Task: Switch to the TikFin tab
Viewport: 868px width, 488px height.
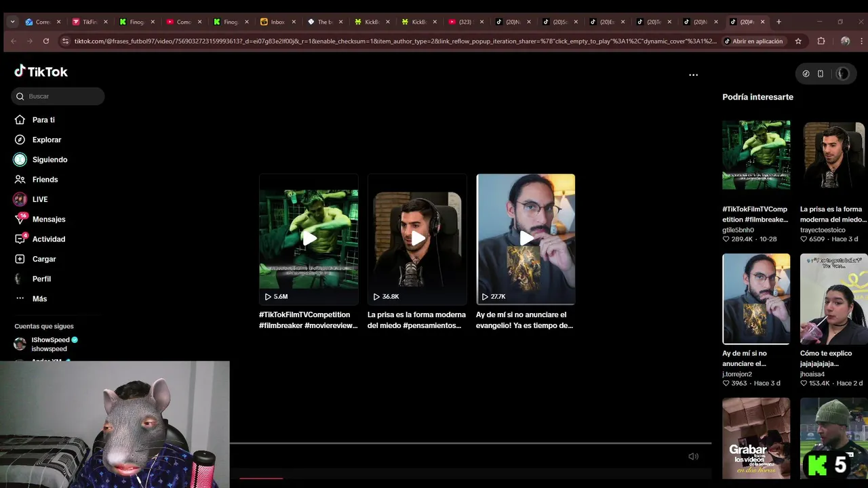Action: [x=90, y=22]
